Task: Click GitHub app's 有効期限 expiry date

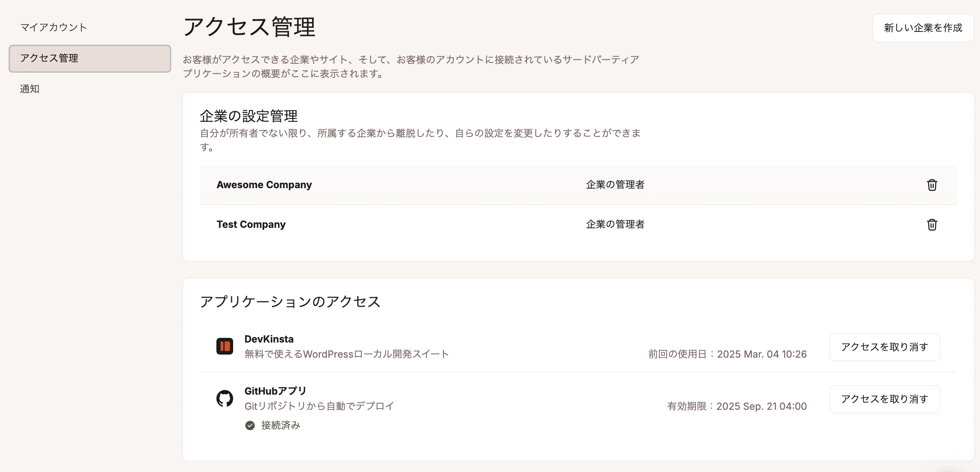Action: 737,406
